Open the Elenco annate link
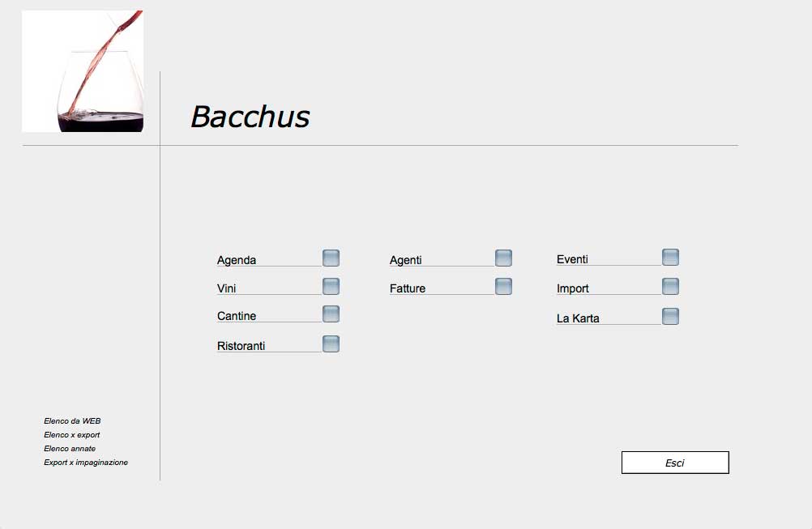The image size is (812, 529). [x=70, y=449]
